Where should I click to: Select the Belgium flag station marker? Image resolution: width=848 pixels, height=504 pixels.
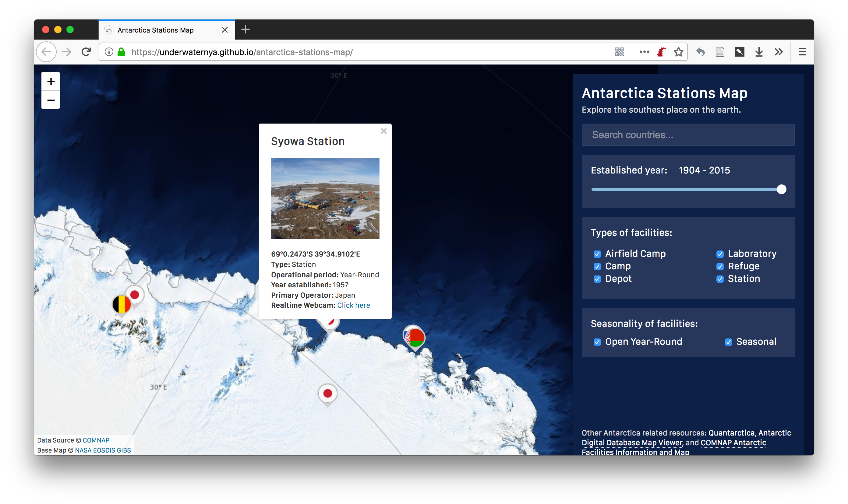[121, 304]
